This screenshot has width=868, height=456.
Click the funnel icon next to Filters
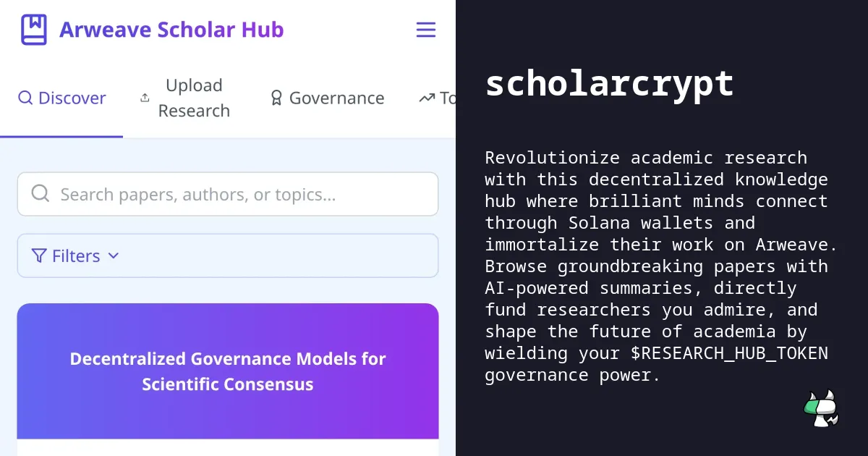[39, 256]
